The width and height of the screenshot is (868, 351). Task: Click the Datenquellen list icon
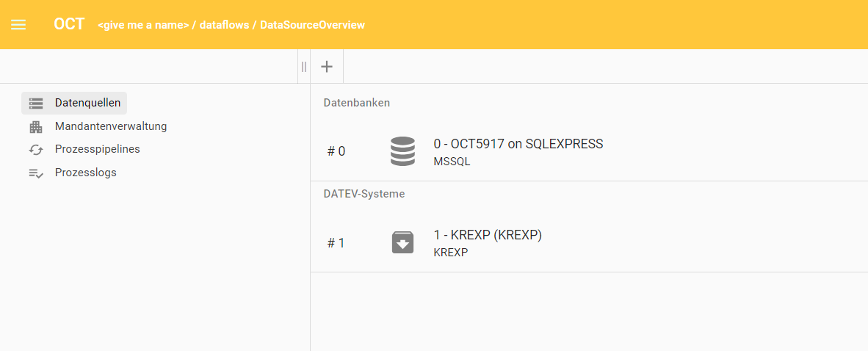click(x=36, y=104)
